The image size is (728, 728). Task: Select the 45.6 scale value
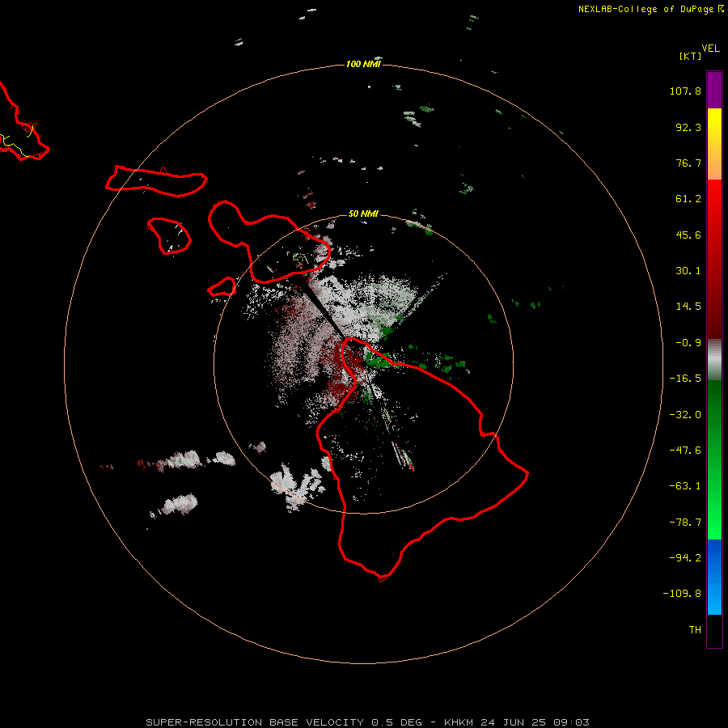[x=688, y=235]
